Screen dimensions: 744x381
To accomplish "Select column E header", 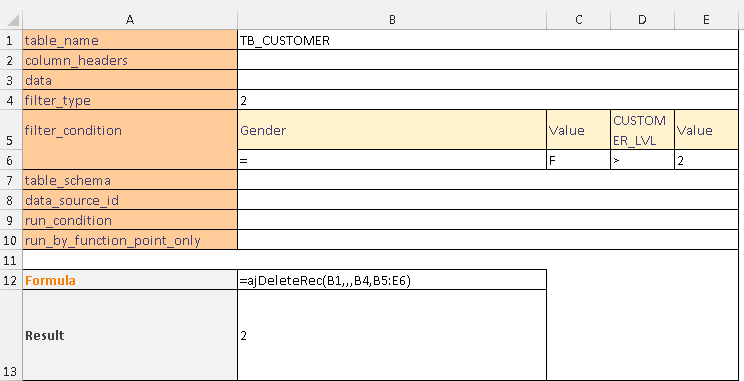I will 706,19.
